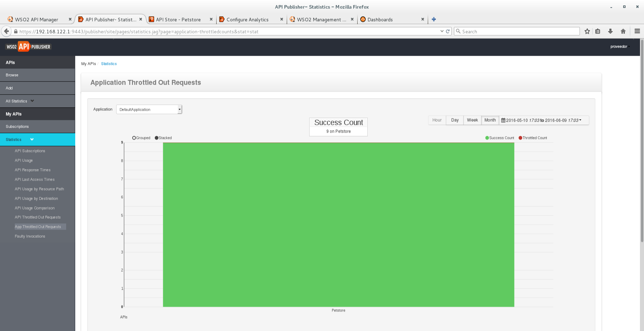Open API Usage by Destination
Image resolution: width=644 pixels, height=331 pixels.
pos(36,199)
